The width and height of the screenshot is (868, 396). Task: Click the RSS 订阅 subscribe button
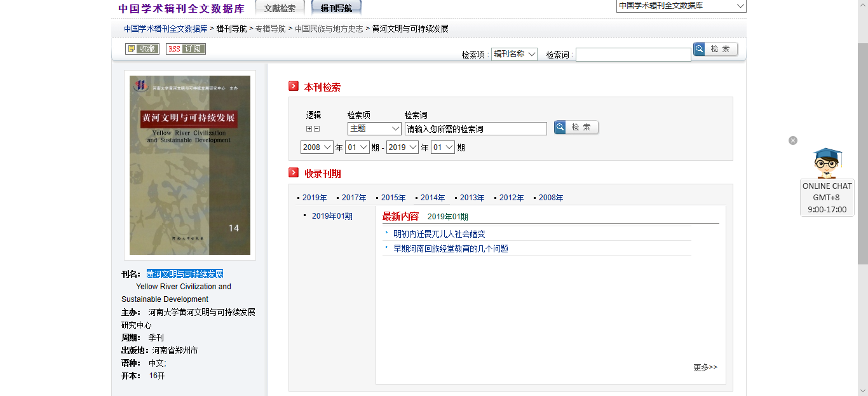(x=186, y=49)
